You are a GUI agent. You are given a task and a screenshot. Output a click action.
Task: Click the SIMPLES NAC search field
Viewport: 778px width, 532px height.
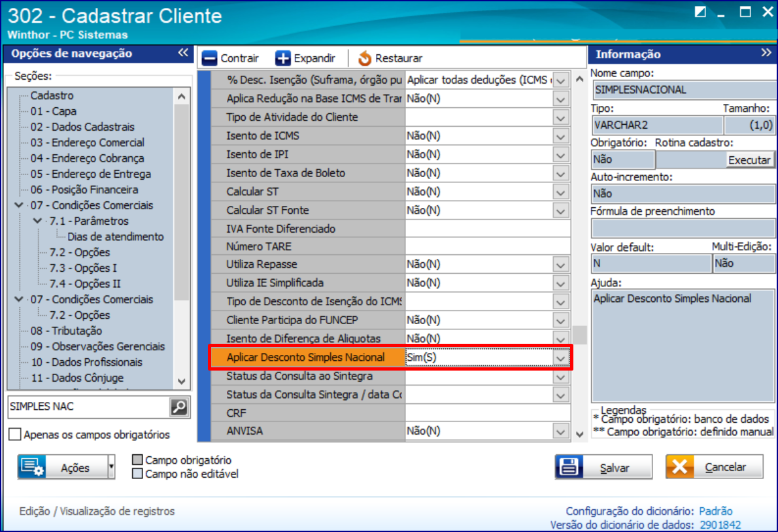[x=90, y=407]
